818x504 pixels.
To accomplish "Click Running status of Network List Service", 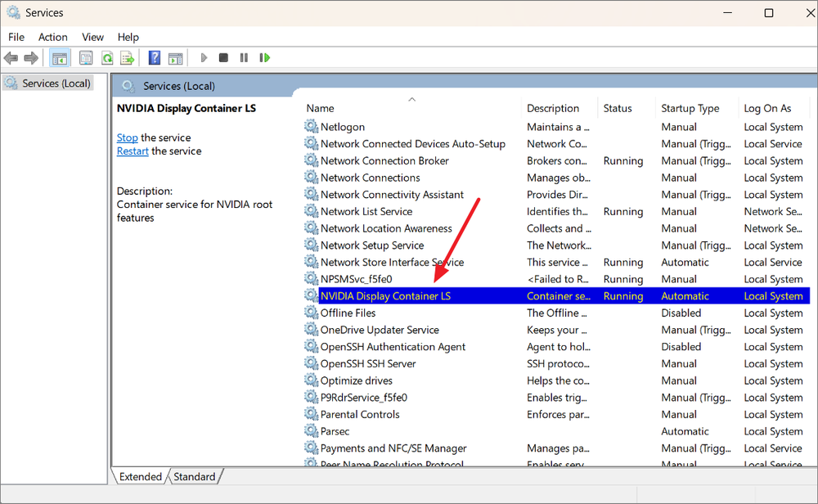I will click(x=622, y=211).
